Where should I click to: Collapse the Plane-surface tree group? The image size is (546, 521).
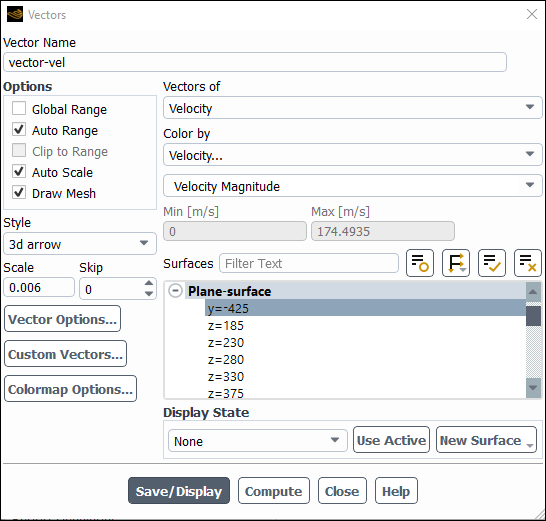click(x=175, y=291)
